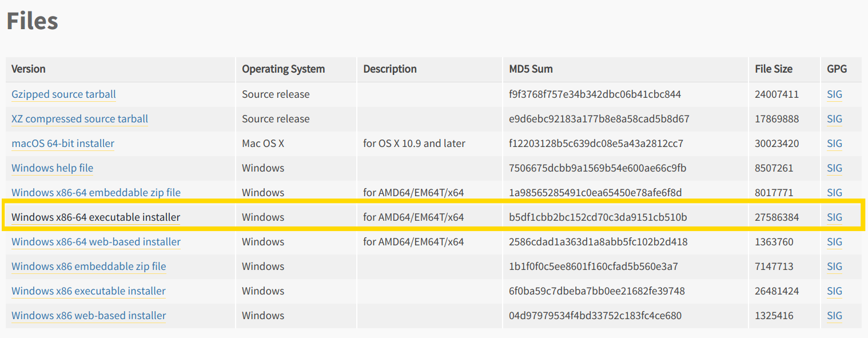Click SIG link in macOS installer row
This screenshot has width=868, height=338.
tap(834, 144)
